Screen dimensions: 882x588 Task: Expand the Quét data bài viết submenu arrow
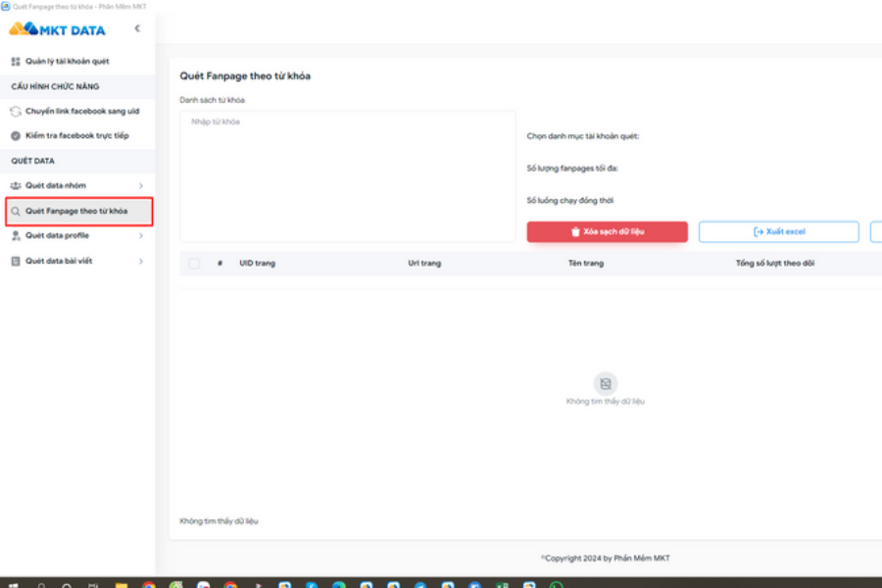[141, 262]
